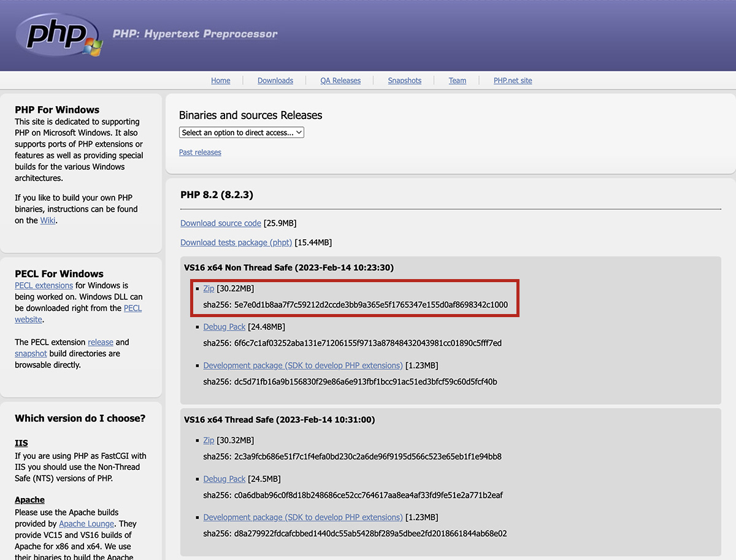Click Download tests package (phpt) link
Viewport: 736px width, 560px height.
point(236,242)
